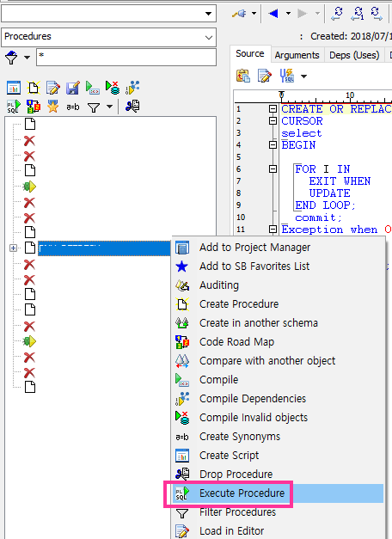
Task: Choose Add to SB Favorites List
Action: click(x=279, y=266)
